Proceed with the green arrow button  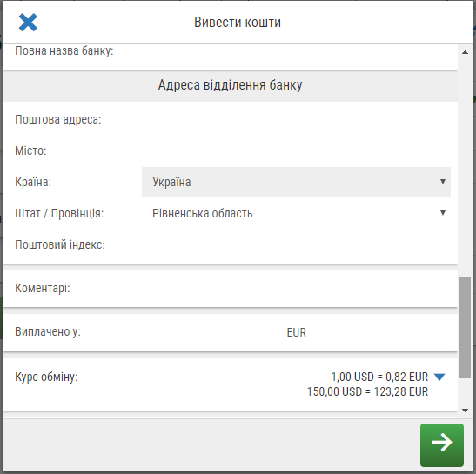(442, 445)
